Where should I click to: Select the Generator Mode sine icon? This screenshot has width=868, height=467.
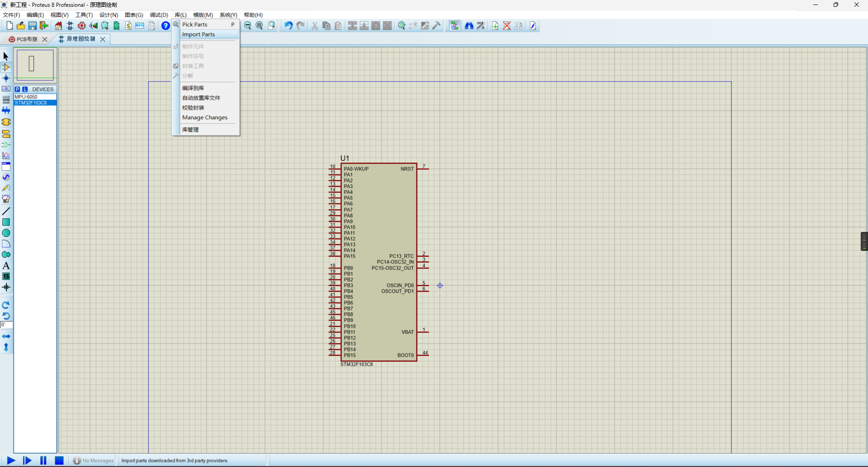(x=6, y=177)
